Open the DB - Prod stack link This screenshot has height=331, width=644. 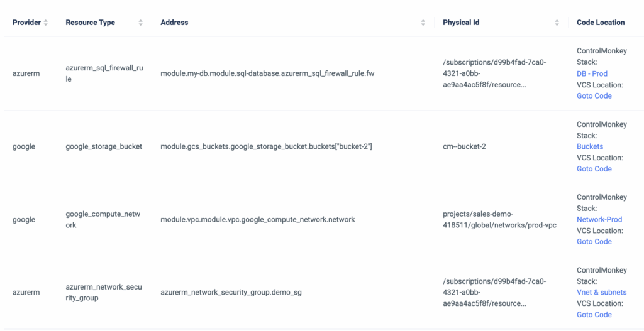coord(592,73)
